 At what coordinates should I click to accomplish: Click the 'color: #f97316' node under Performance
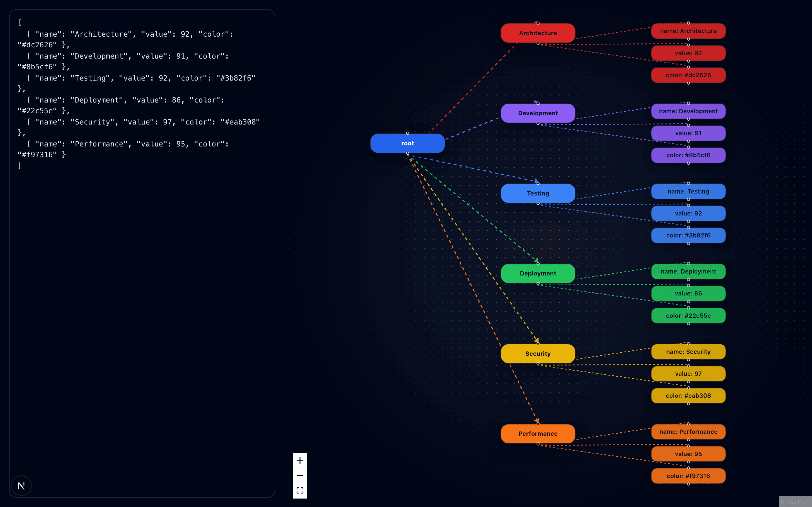tap(688, 476)
